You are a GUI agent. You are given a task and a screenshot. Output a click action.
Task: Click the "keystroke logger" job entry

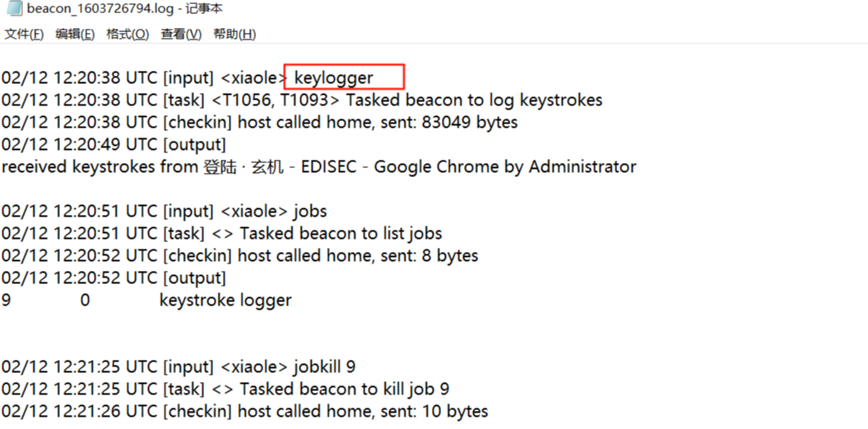225,301
